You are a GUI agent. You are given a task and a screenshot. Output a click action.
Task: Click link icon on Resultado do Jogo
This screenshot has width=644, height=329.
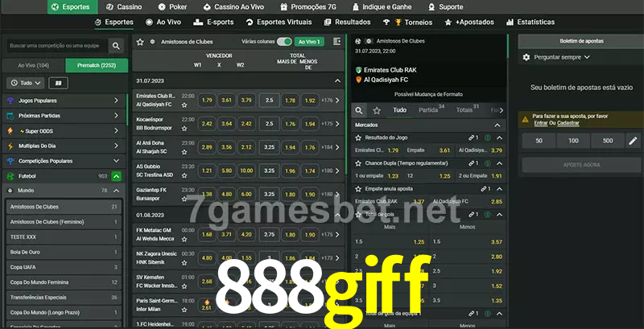coord(473,138)
